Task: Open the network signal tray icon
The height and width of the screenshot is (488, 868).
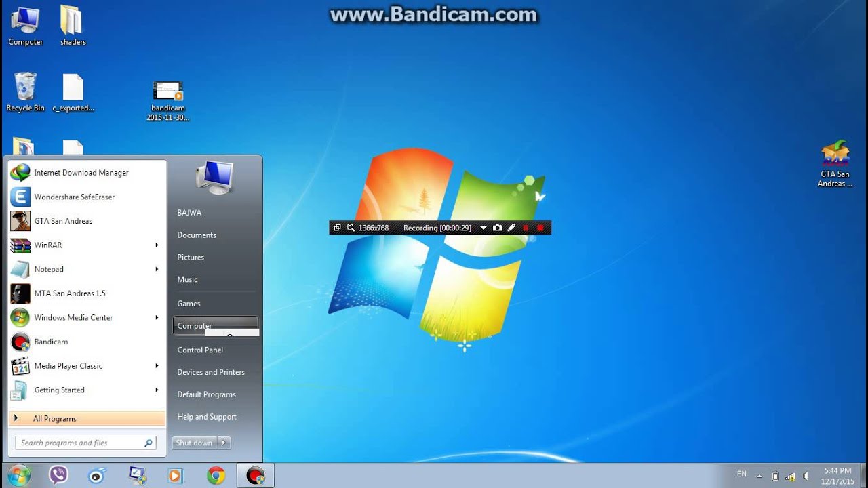Action: tap(791, 476)
